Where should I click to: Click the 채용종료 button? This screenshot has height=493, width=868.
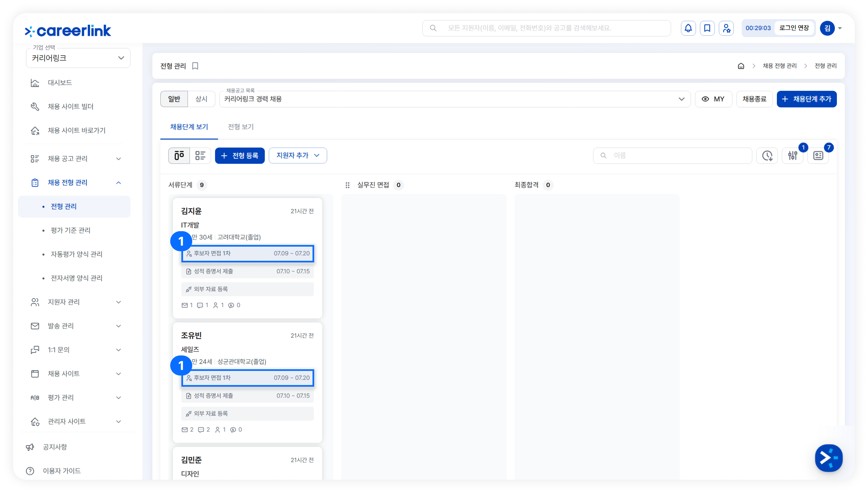(x=754, y=99)
